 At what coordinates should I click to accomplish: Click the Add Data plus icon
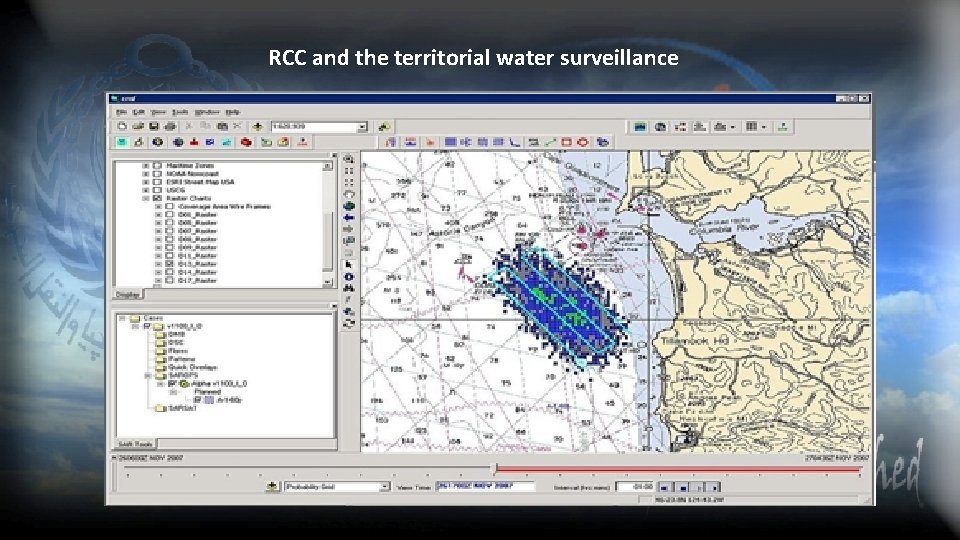click(x=257, y=127)
